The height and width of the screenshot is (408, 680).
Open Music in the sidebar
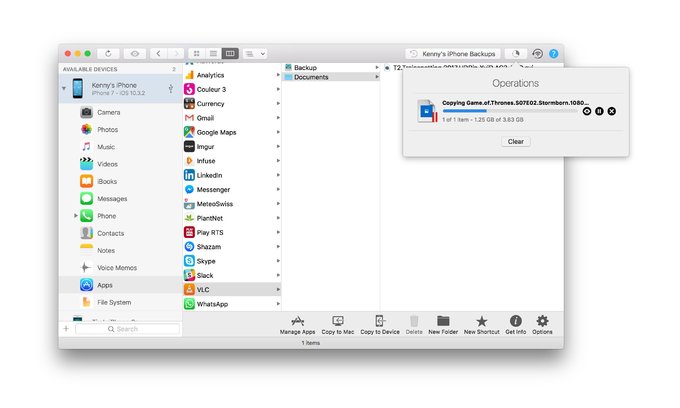(106, 147)
